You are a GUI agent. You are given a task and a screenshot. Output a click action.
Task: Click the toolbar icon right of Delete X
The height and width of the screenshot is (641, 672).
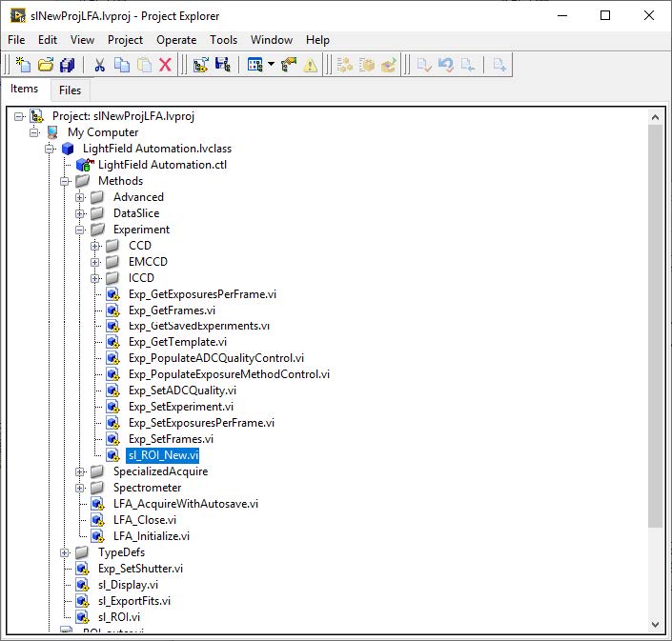(200, 65)
